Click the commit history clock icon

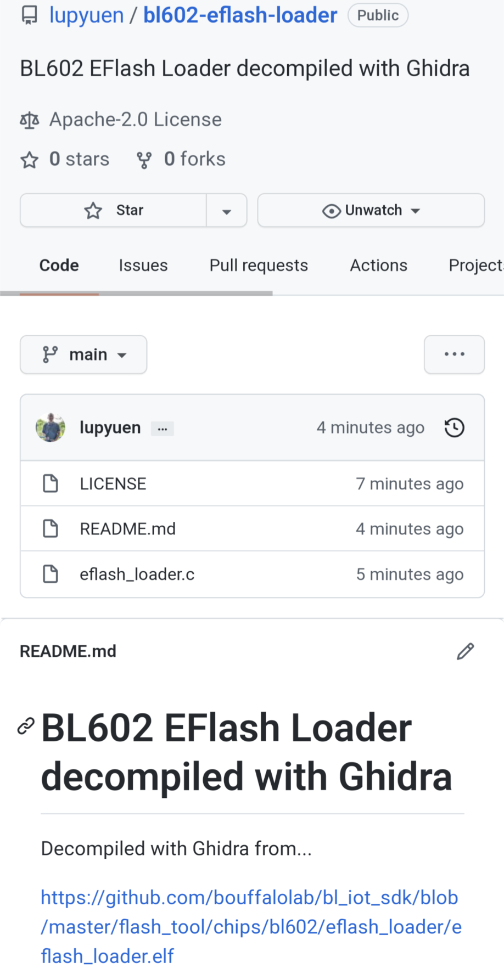(454, 427)
